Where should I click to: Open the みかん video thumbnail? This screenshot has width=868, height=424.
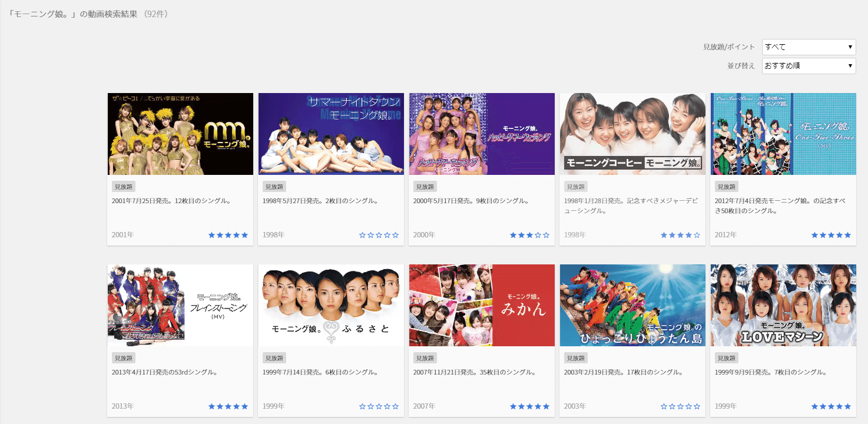point(482,305)
